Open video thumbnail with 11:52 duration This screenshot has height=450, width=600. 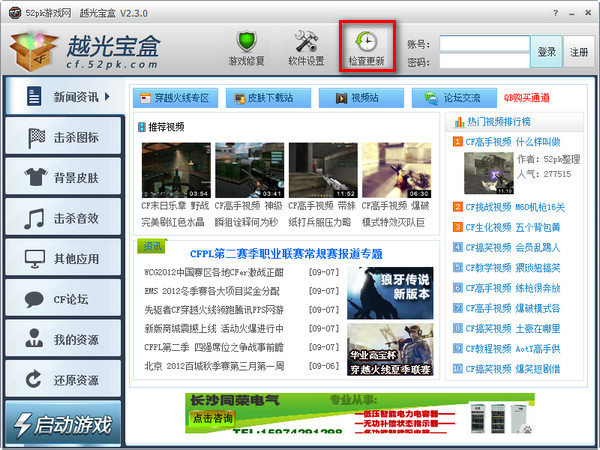(x=323, y=170)
